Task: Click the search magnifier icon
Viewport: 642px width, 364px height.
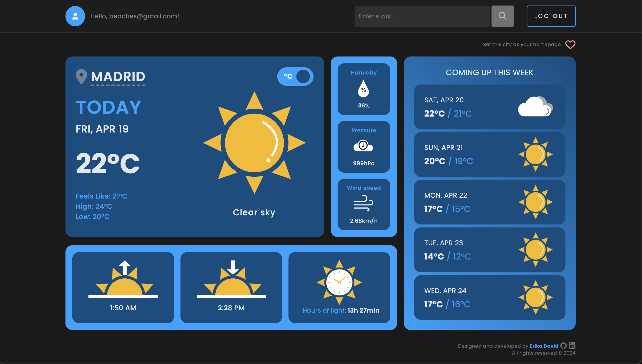Action: pos(503,16)
